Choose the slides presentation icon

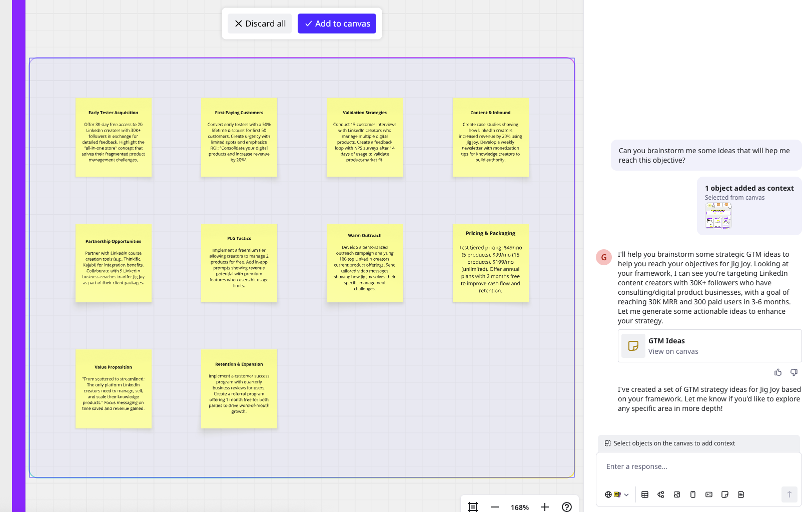coord(709,494)
